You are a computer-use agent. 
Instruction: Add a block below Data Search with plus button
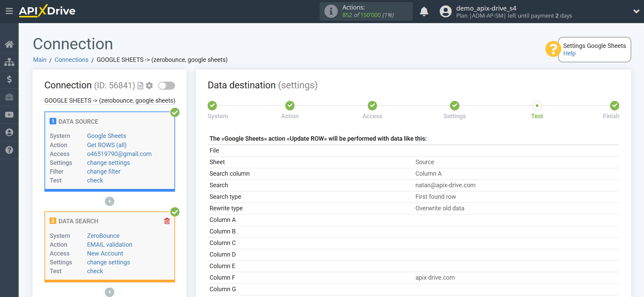click(x=110, y=292)
